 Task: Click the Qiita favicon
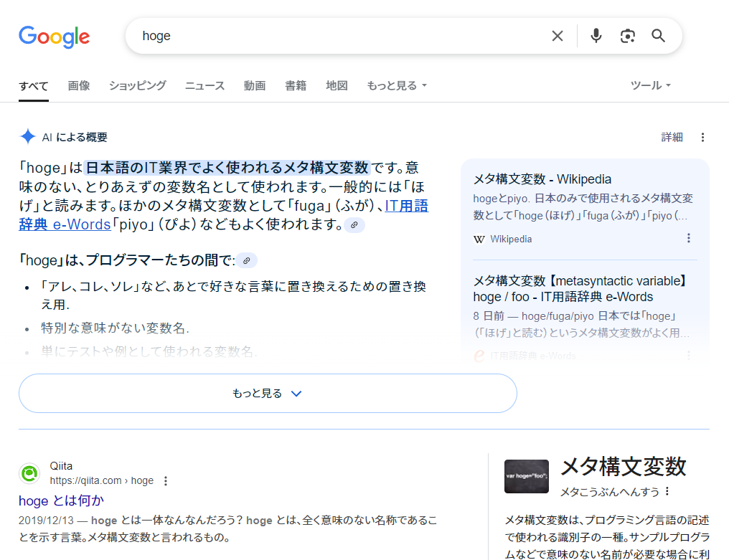coord(29,473)
